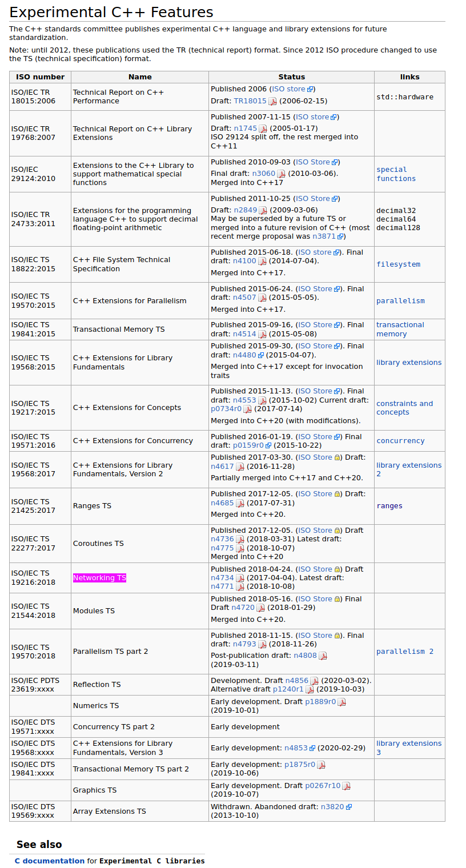Open the n3871 merge proposal link

pos(324,236)
